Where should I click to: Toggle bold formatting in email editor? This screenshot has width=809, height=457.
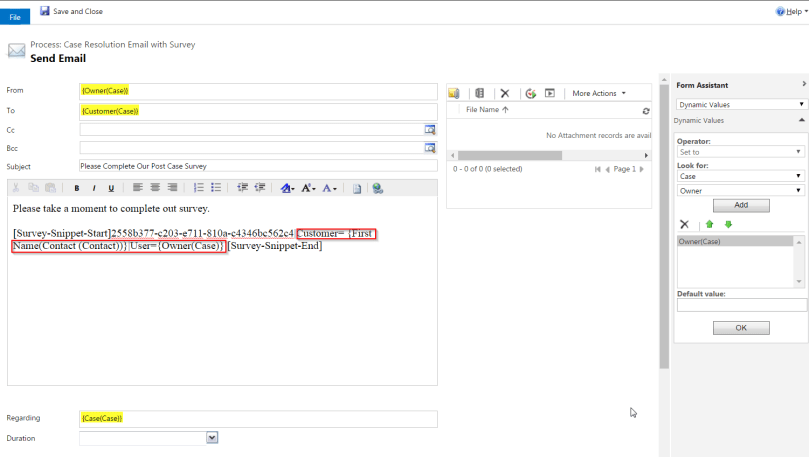tap(77, 188)
